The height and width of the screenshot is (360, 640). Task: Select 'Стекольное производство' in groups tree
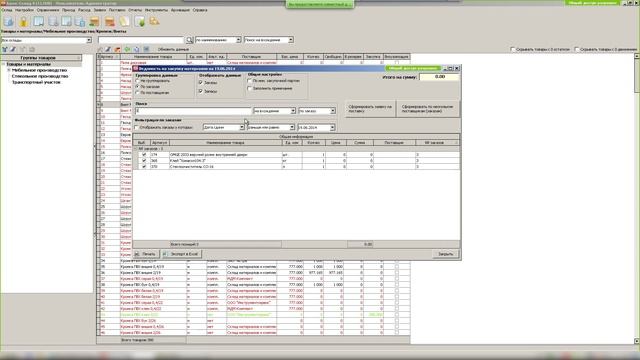tap(40, 76)
